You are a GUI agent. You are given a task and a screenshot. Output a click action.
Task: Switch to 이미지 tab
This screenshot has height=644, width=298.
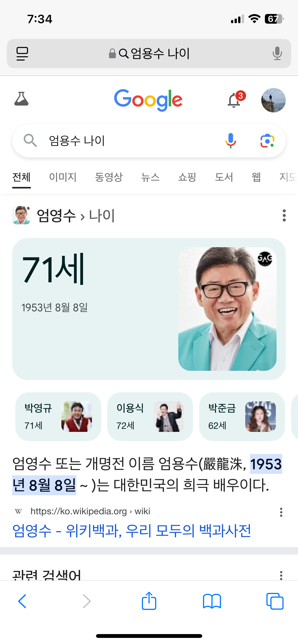(x=63, y=177)
